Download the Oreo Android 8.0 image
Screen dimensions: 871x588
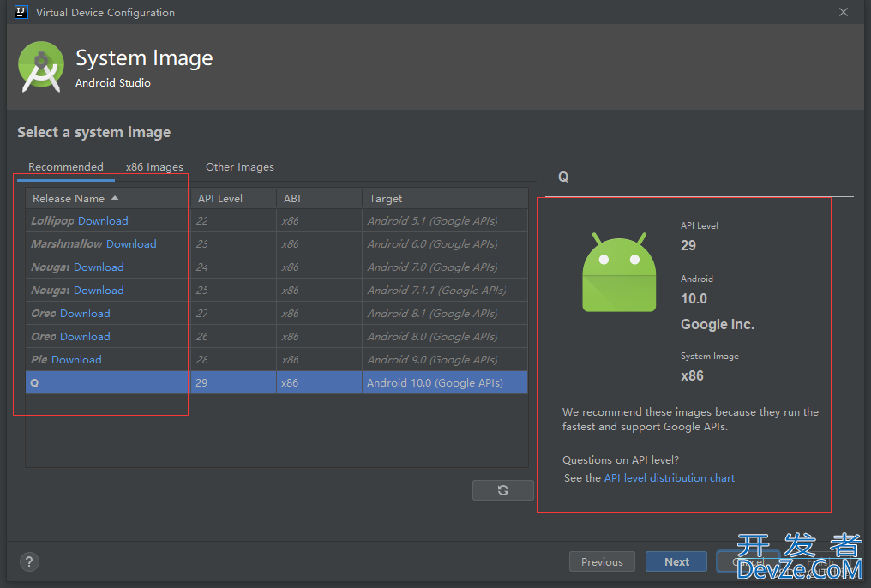tap(85, 337)
